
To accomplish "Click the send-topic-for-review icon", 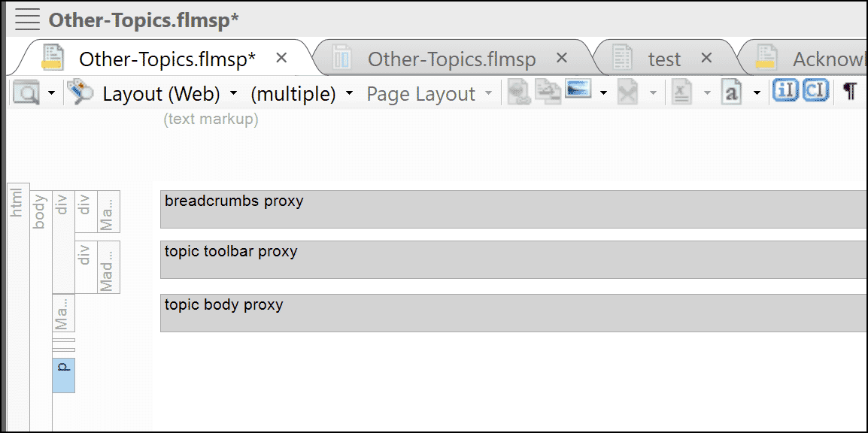I will (628, 92).
